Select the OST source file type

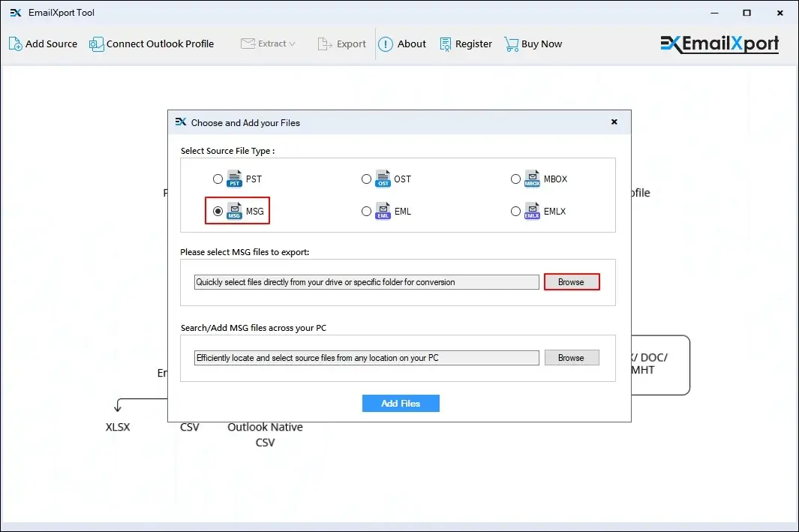coord(367,179)
